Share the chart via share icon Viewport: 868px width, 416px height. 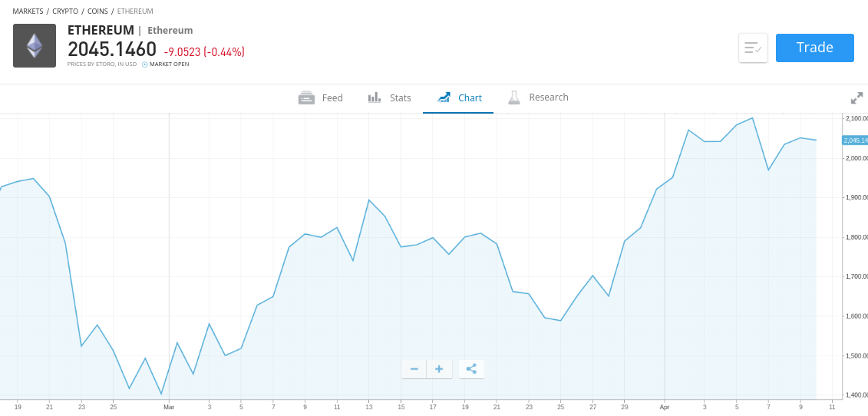coord(471,369)
